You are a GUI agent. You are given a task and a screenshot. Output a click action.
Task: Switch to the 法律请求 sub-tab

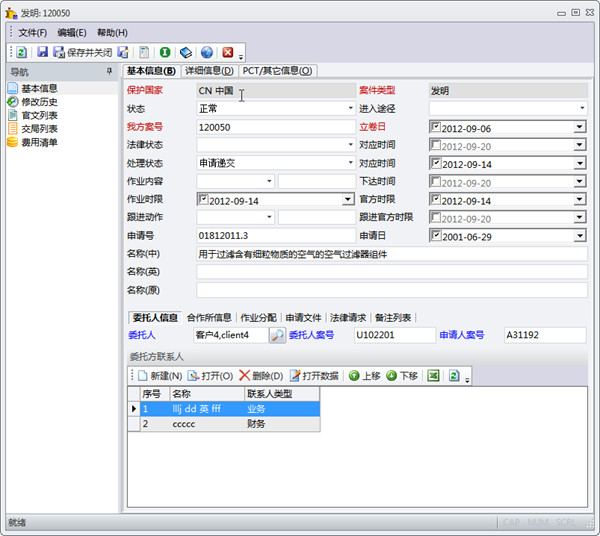click(348, 318)
